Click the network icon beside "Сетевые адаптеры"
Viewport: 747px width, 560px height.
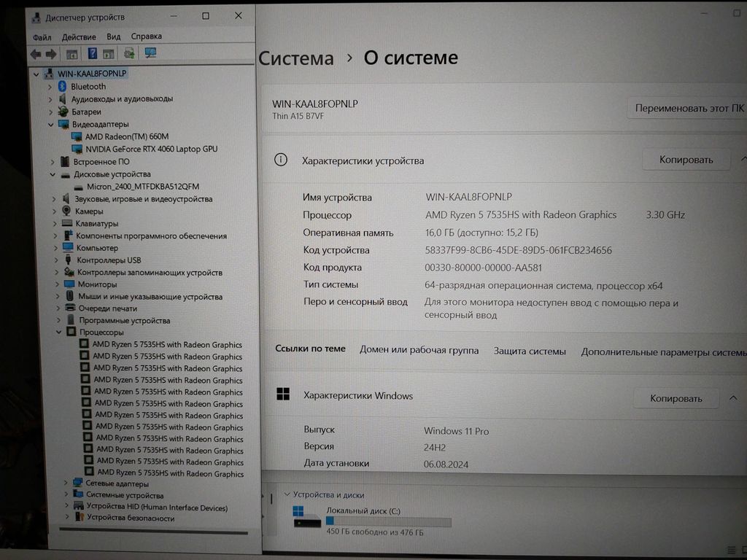(x=77, y=483)
